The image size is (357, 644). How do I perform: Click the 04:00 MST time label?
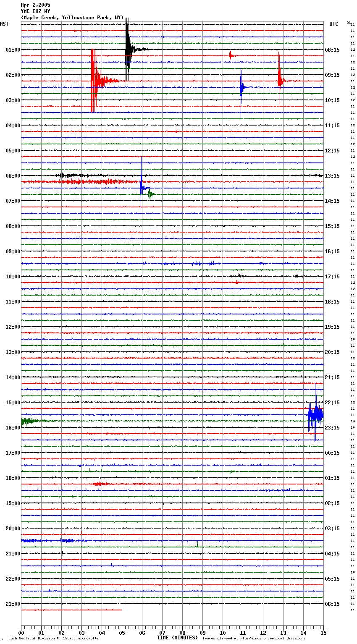coord(13,126)
